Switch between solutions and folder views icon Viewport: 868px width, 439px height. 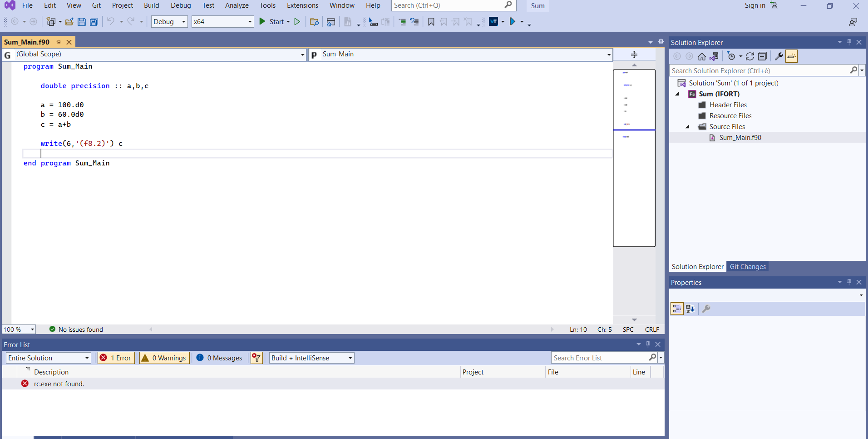[714, 56]
